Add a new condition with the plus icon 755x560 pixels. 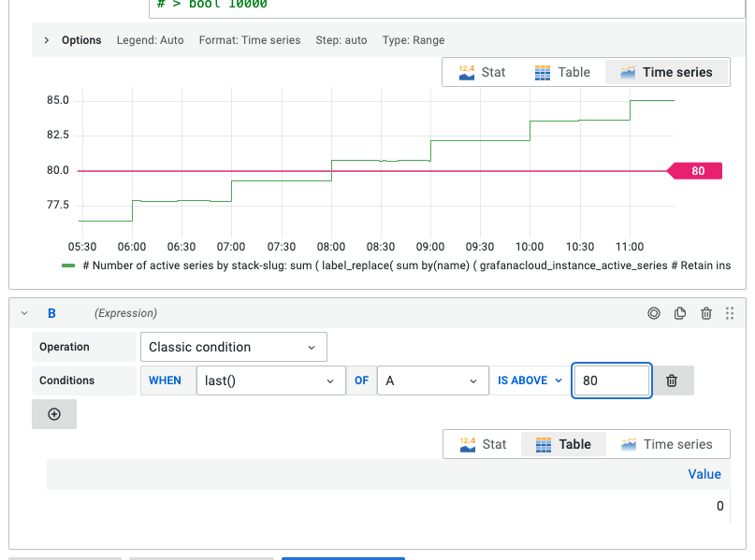click(x=53, y=413)
